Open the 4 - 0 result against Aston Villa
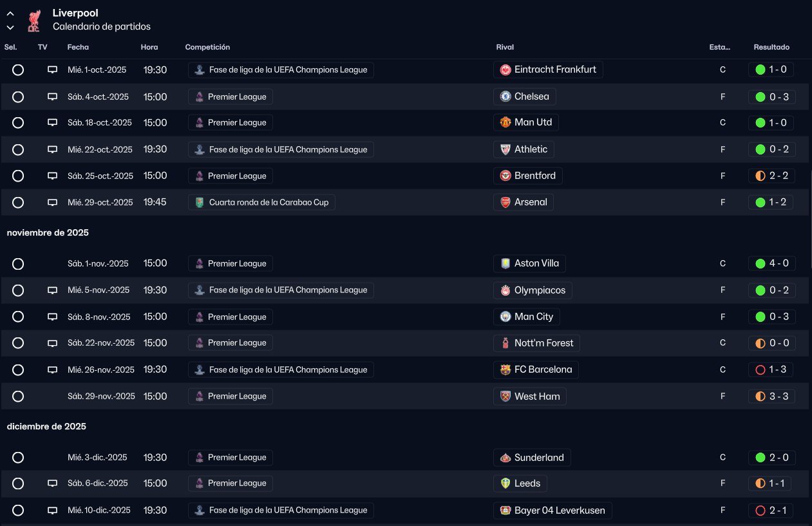This screenshot has height=526, width=812. pyautogui.click(x=771, y=263)
